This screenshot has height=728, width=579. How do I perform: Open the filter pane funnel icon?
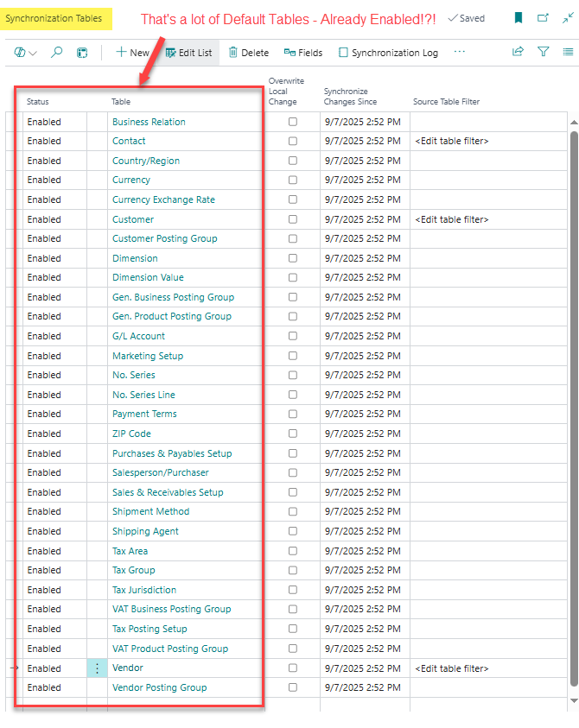pyautogui.click(x=543, y=53)
